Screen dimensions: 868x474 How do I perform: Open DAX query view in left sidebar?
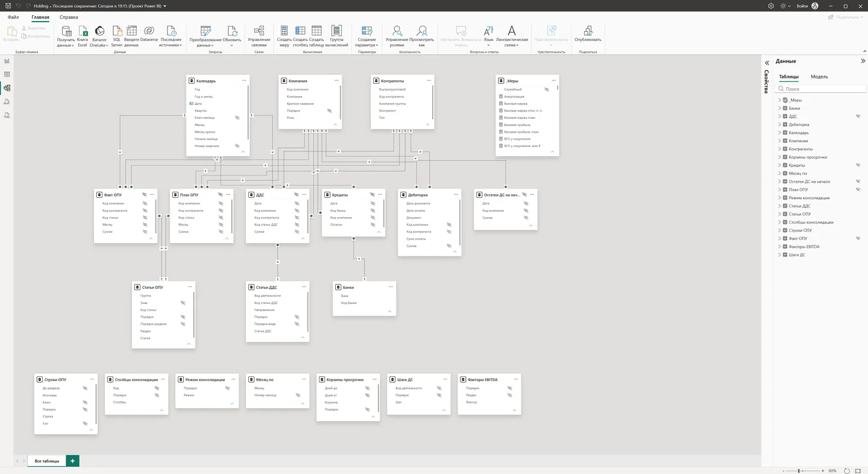coord(7,101)
